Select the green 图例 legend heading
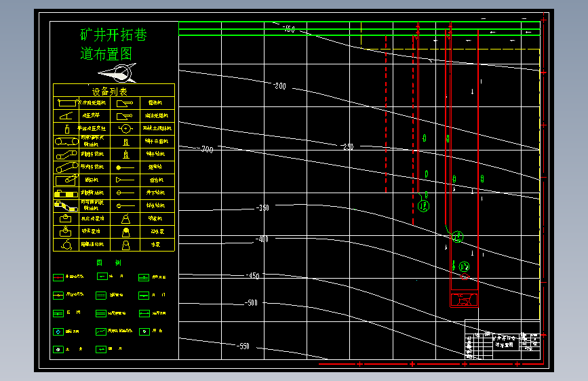 click(x=109, y=262)
